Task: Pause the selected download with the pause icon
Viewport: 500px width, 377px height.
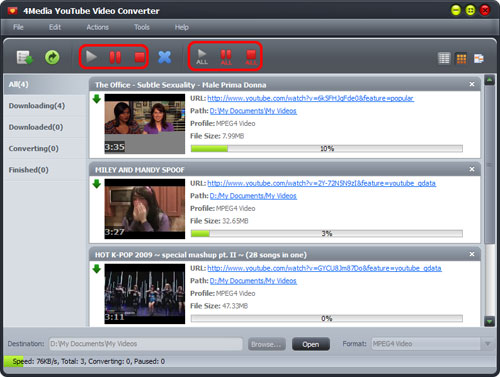Action: click(x=115, y=57)
